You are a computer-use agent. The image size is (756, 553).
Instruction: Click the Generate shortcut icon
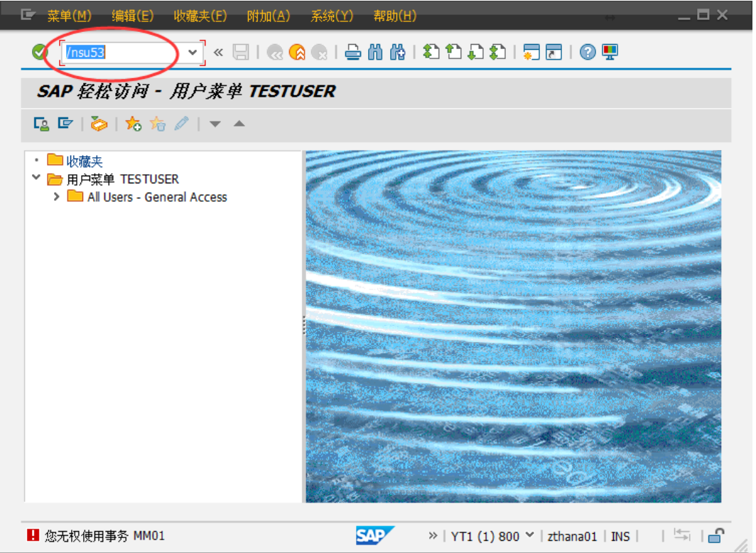click(554, 52)
